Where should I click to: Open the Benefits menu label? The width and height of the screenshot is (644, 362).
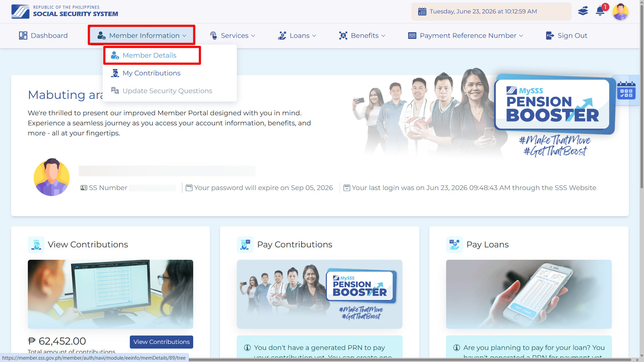[365, 36]
